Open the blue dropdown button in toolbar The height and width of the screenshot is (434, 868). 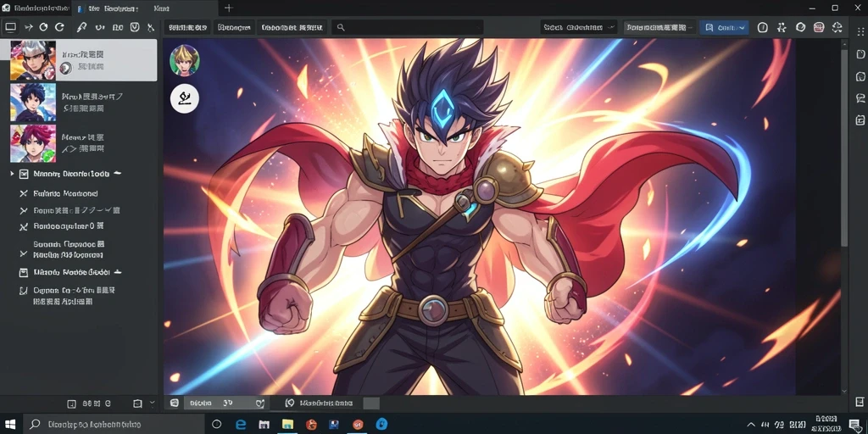[x=724, y=28]
